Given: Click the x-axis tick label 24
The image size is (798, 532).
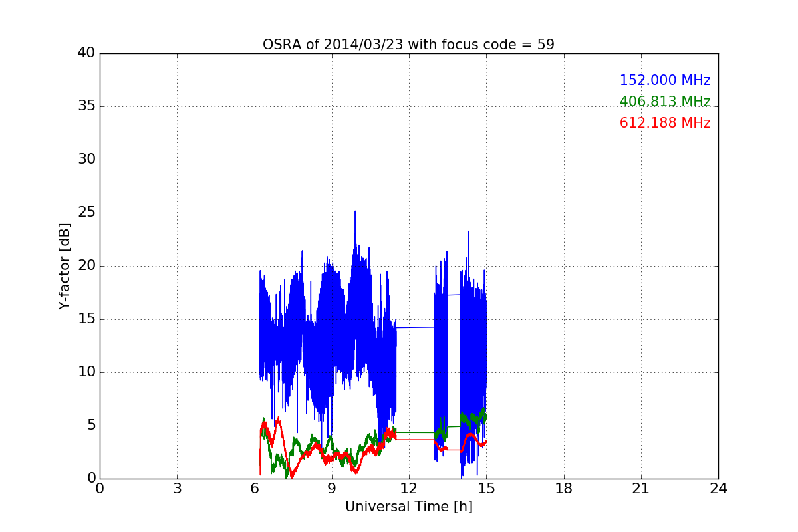Looking at the screenshot, I should [x=718, y=489].
